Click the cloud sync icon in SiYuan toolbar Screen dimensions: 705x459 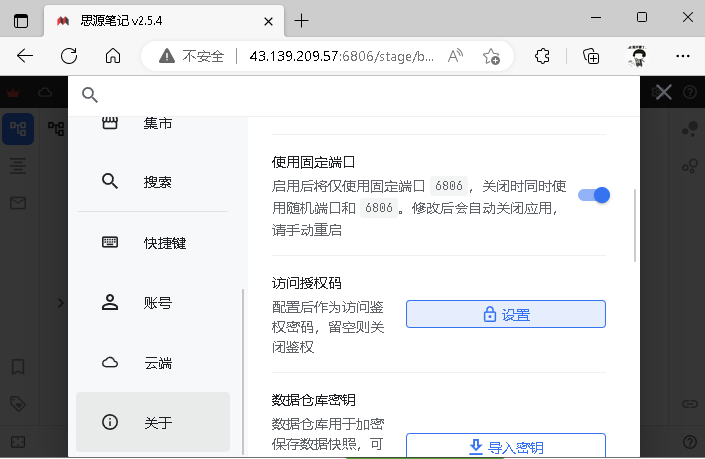pos(45,93)
